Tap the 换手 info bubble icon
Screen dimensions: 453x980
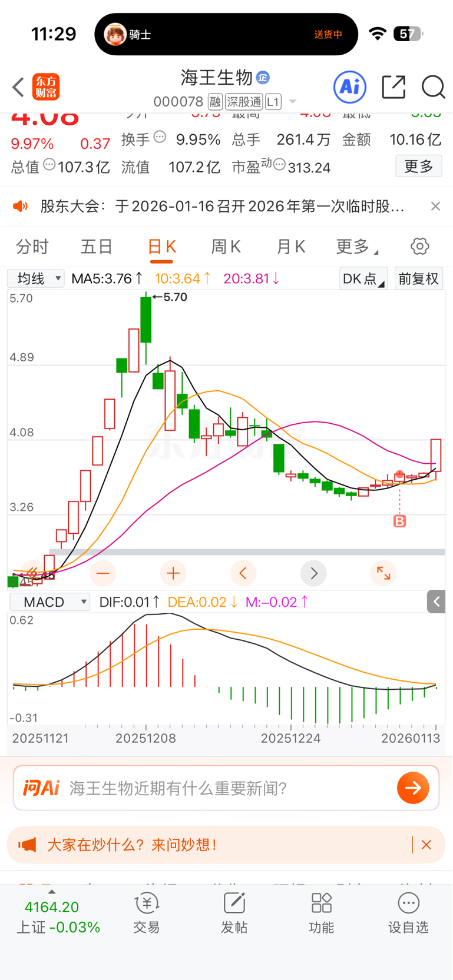pyautogui.click(x=160, y=137)
